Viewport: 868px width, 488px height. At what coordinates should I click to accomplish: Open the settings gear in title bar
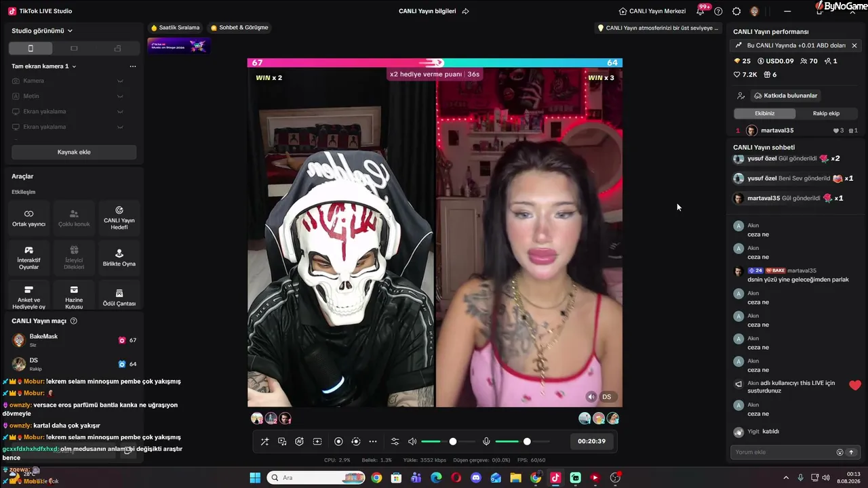(736, 11)
